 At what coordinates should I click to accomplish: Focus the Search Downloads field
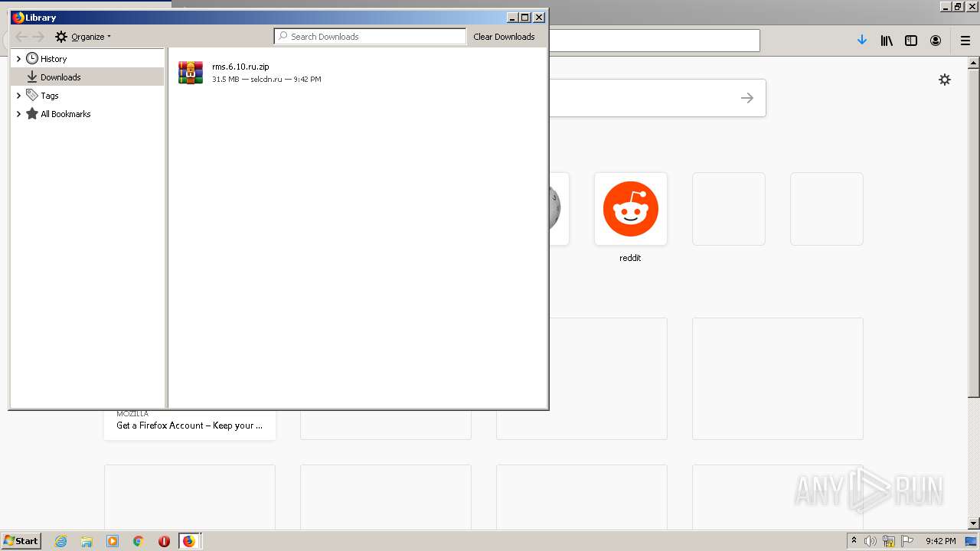point(370,37)
